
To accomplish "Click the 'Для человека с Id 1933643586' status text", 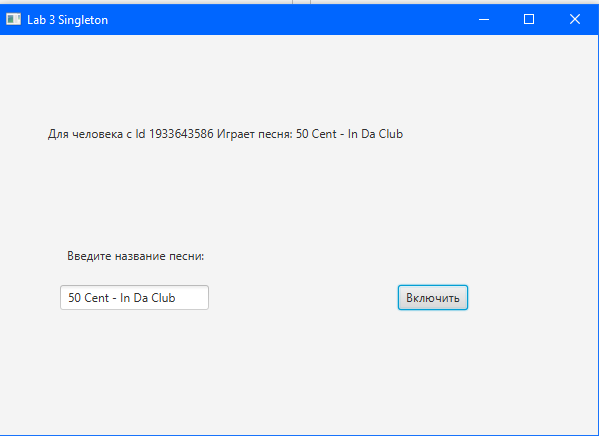I will click(x=131, y=134).
